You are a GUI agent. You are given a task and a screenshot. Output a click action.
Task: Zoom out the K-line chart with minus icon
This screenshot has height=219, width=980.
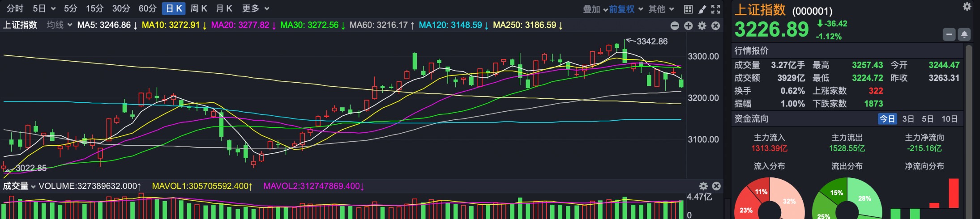675,26
